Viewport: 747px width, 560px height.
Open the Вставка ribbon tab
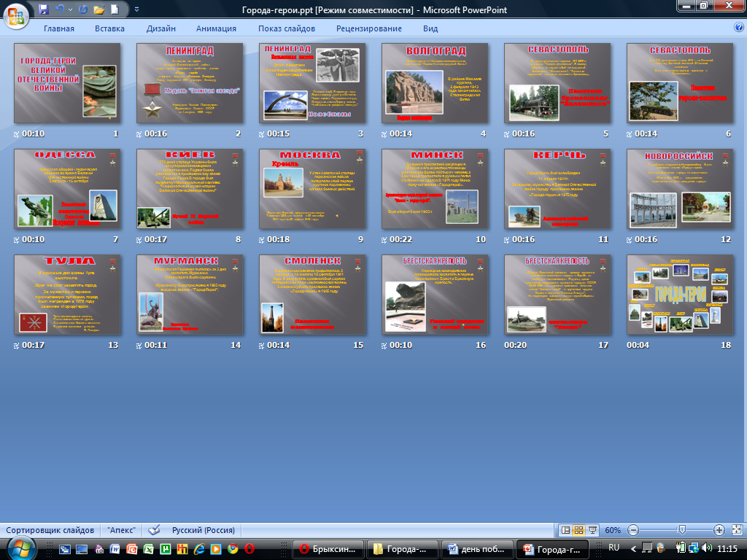[109, 28]
